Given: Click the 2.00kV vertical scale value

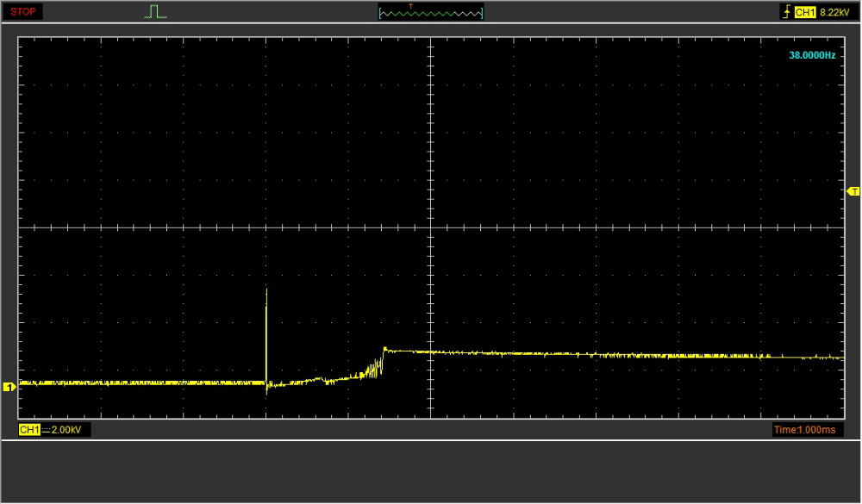Looking at the screenshot, I should tap(66, 429).
